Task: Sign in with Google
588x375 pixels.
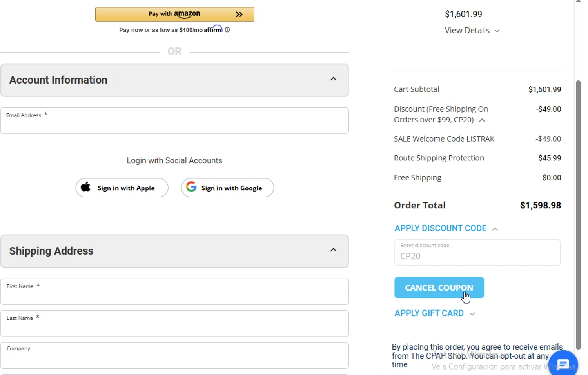Action: pos(227,188)
